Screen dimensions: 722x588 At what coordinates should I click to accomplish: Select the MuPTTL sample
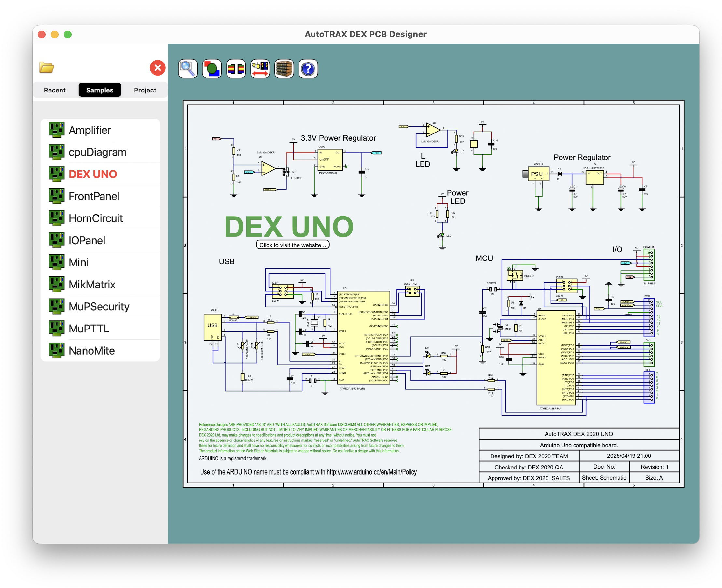pos(100,328)
